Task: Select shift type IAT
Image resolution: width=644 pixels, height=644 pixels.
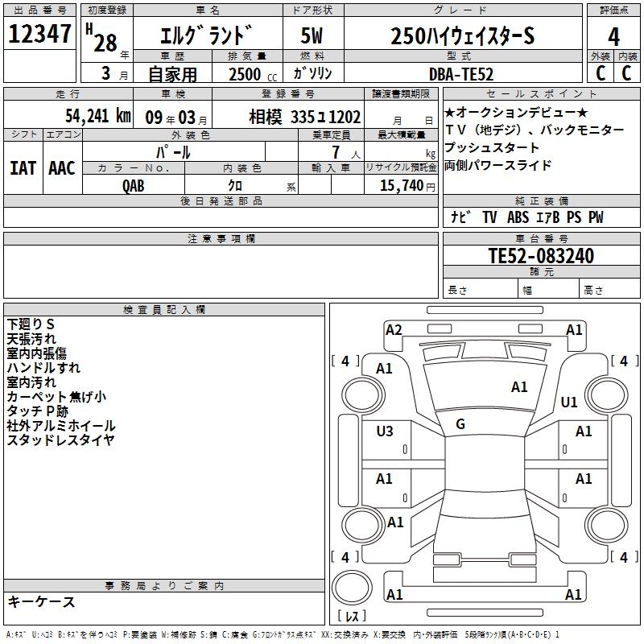Action: coord(23,168)
